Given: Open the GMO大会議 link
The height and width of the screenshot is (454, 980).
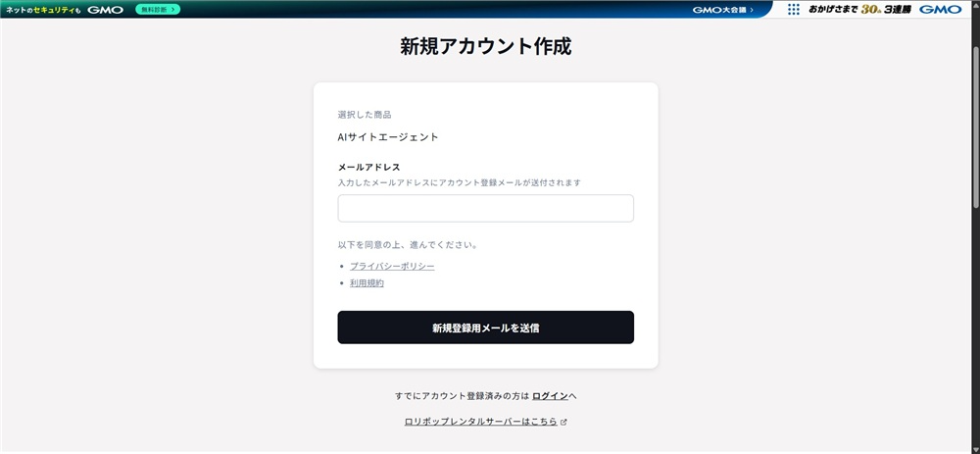Looking at the screenshot, I should (723, 10).
